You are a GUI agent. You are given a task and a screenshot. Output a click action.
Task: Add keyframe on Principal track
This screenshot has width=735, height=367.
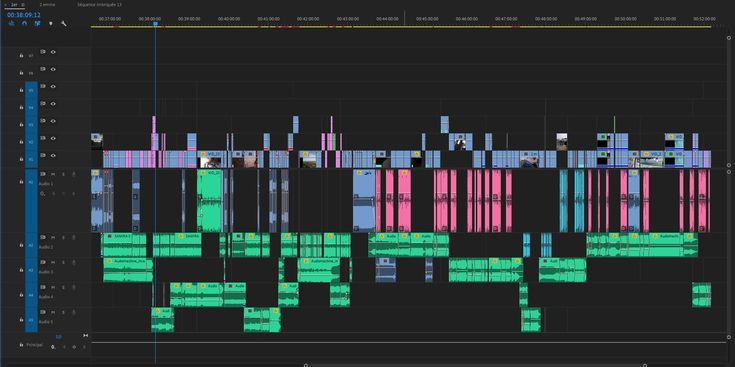point(74,347)
